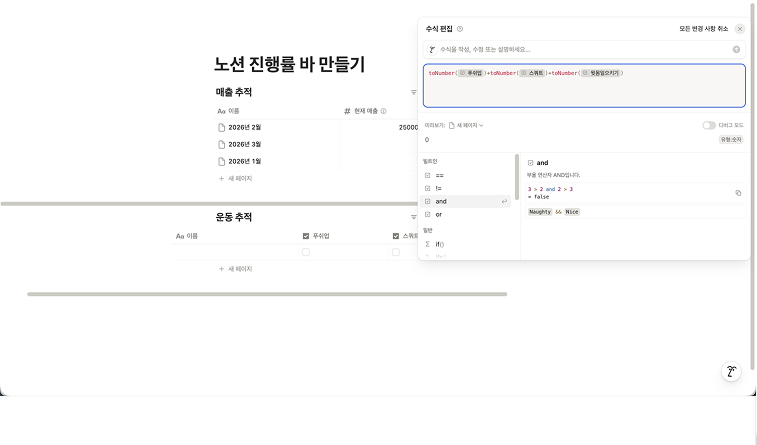The width and height of the screenshot is (757, 445).
Task: Open the 운동 추적 database filter icon
Action: pyautogui.click(x=414, y=217)
